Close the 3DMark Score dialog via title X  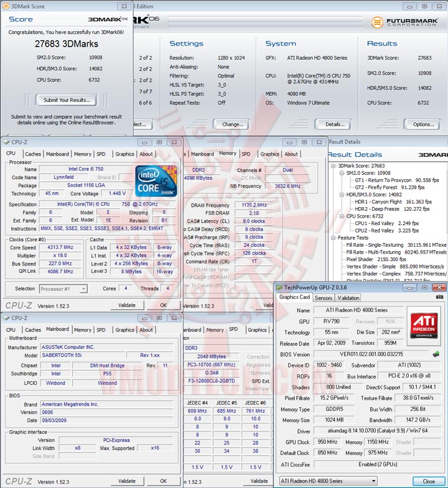click(x=124, y=6)
